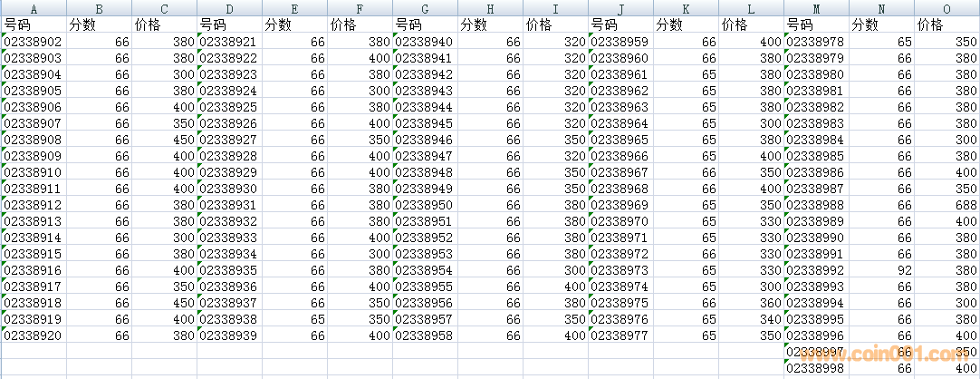Click the 分数 header in column H
Viewport: 980px width, 379px height.
coord(490,24)
